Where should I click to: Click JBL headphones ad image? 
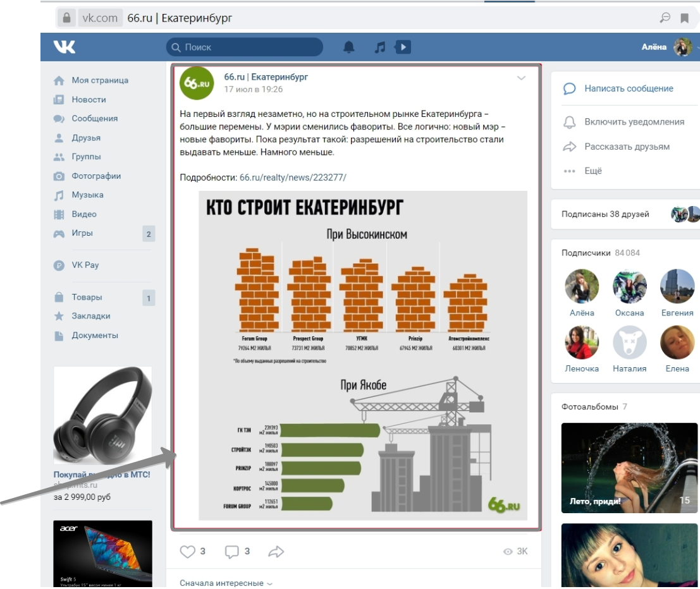[102, 415]
